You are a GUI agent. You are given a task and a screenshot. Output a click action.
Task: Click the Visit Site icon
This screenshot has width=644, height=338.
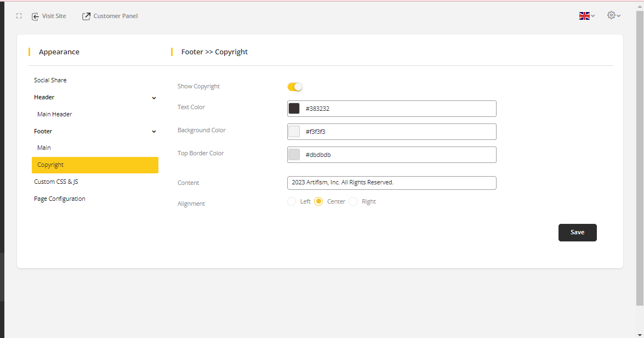tap(36, 16)
